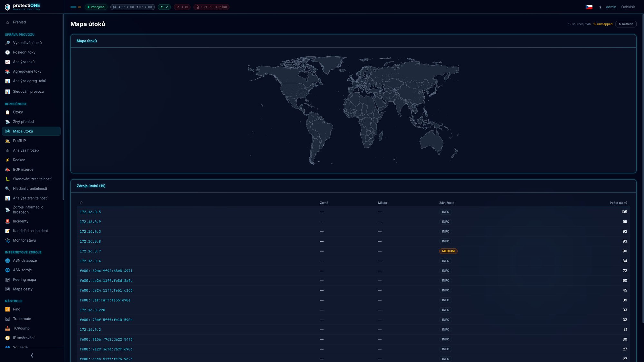Viewport: 644px width, 362px height.
Task: Click p1 bandwidth status pill
Action: pyautogui.click(x=132, y=7)
